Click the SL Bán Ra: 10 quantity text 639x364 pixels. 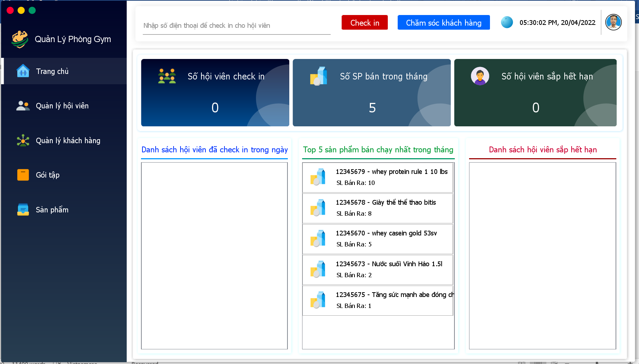coord(356,183)
